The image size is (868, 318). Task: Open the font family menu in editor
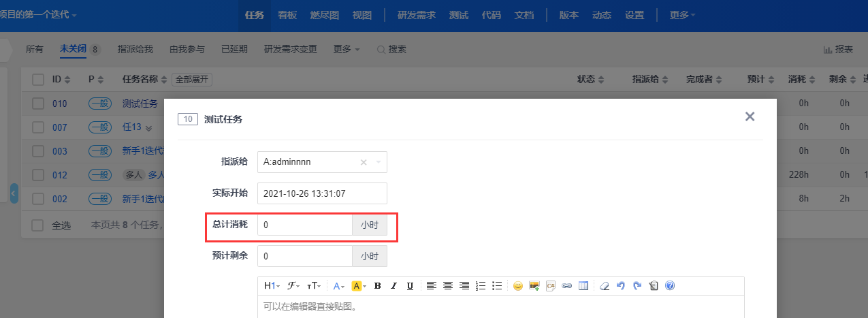click(293, 286)
